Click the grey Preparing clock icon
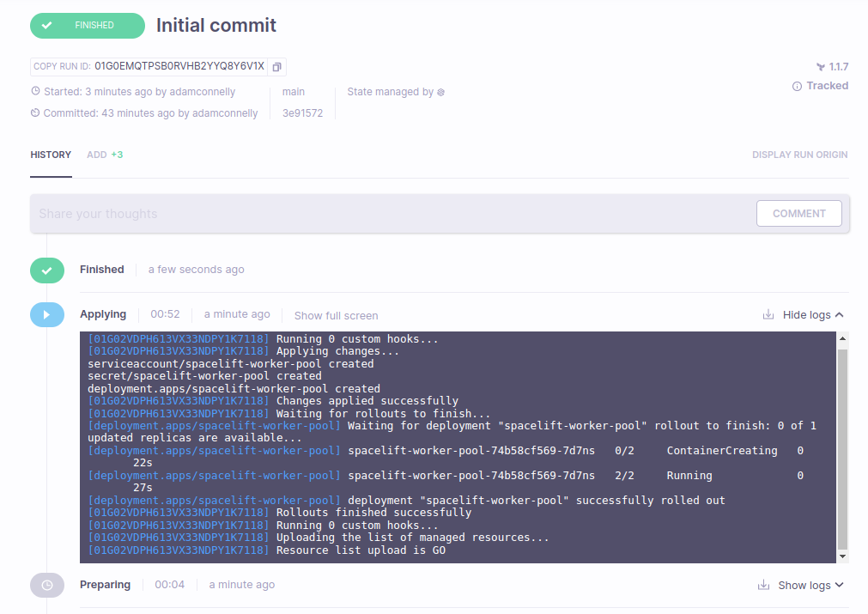The width and height of the screenshot is (868, 614). tap(47, 585)
